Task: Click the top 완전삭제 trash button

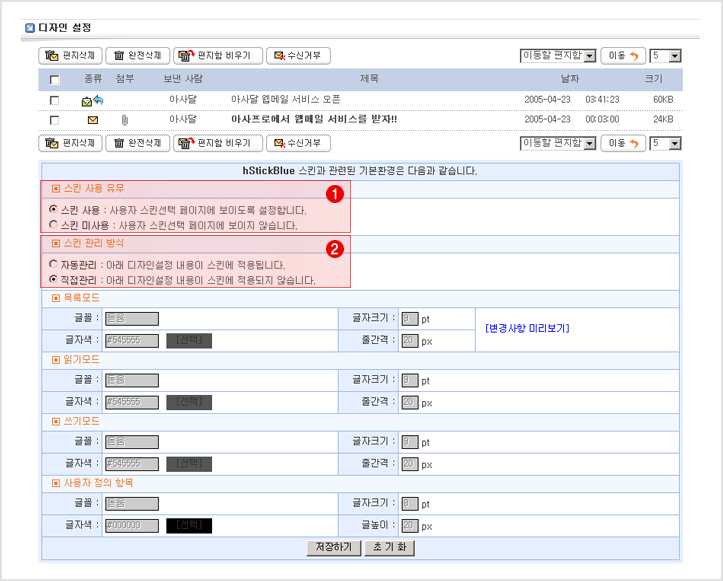Action: (137, 56)
